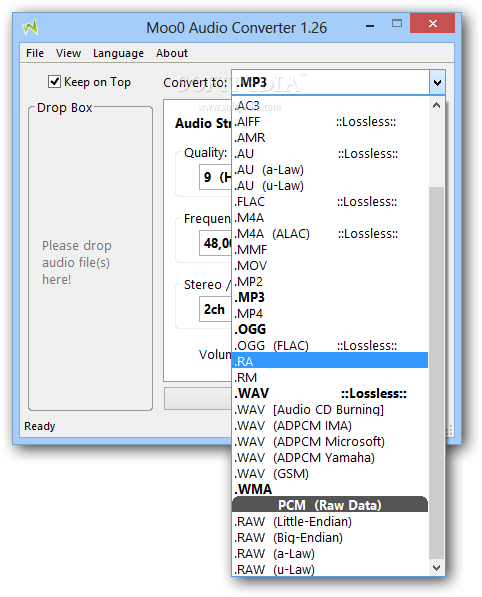482x597 pixels.
Task: Select .WAV (GSM) format
Action: pyautogui.click(x=330, y=473)
